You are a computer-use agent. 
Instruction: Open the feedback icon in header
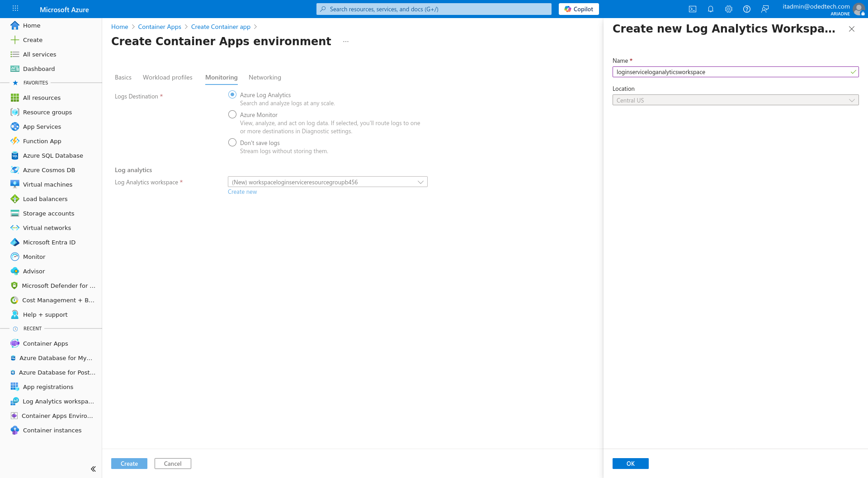pyautogui.click(x=765, y=9)
